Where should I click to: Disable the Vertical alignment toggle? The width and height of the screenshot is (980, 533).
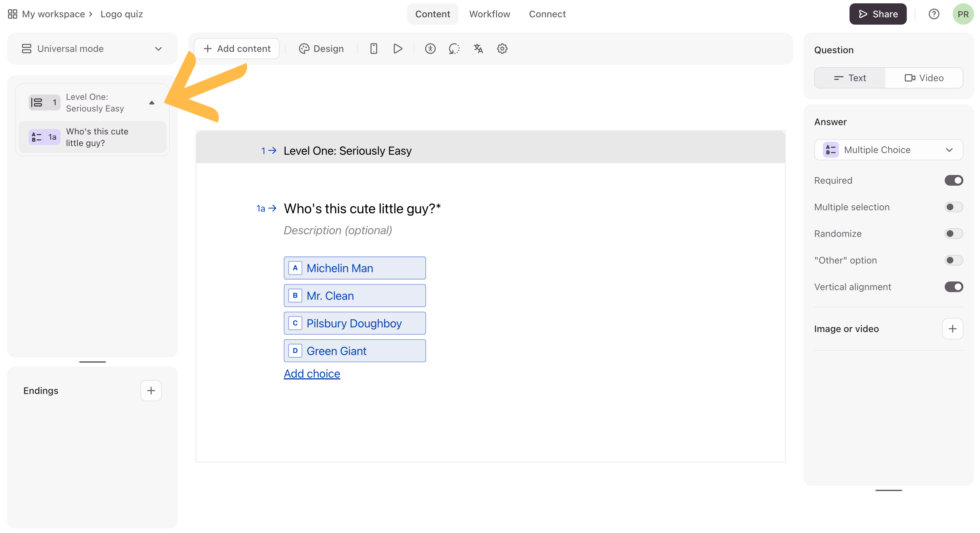point(954,287)
